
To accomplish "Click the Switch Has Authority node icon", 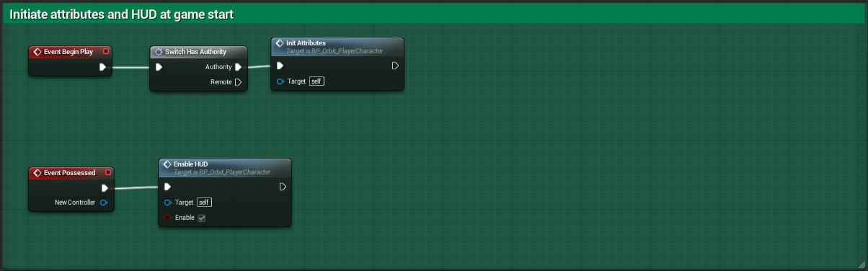I will coord(159,52).
